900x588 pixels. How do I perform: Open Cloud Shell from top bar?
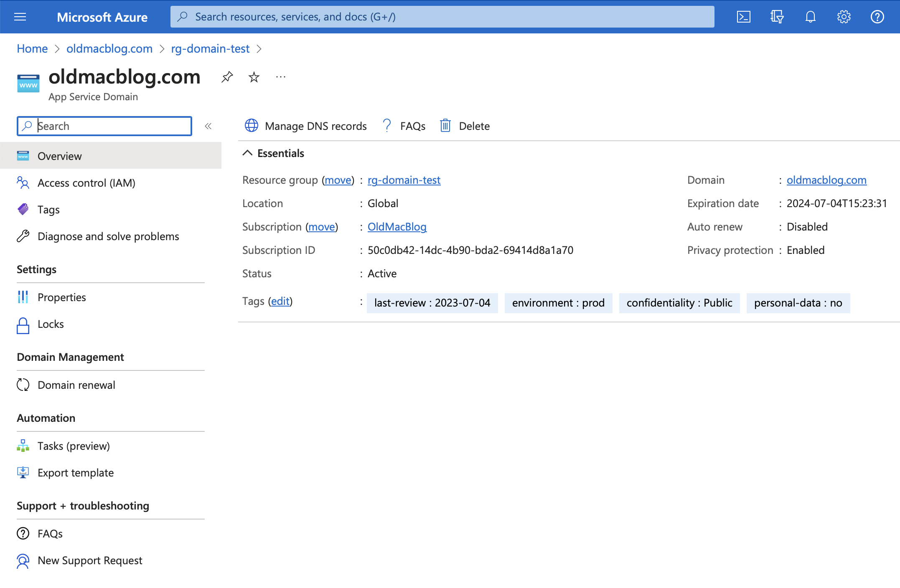[x=743, y=17]
